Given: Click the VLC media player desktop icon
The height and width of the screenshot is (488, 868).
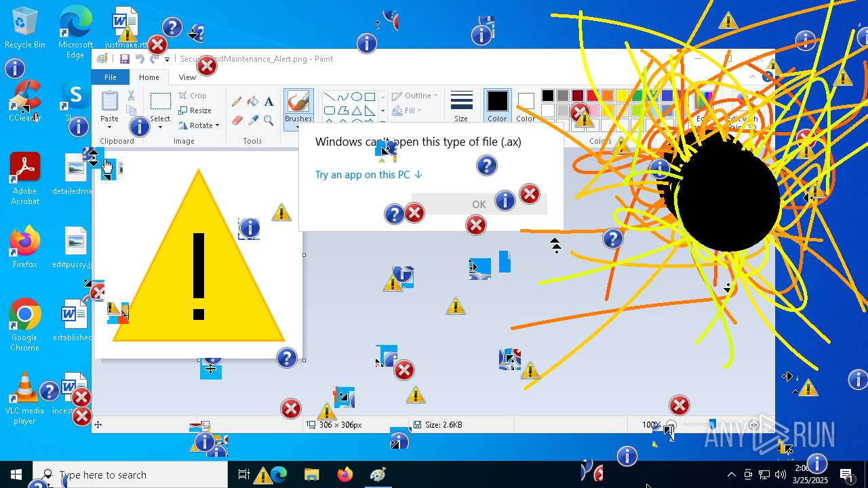Looking at the screenshot, I should pyautogui.click(x=25, y=399).
